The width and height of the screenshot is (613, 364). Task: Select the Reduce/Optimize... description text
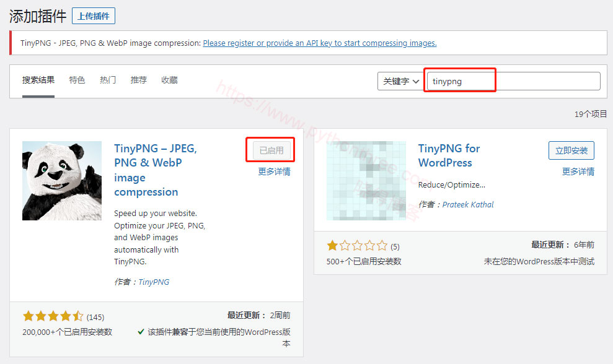(x=452, y=184)
